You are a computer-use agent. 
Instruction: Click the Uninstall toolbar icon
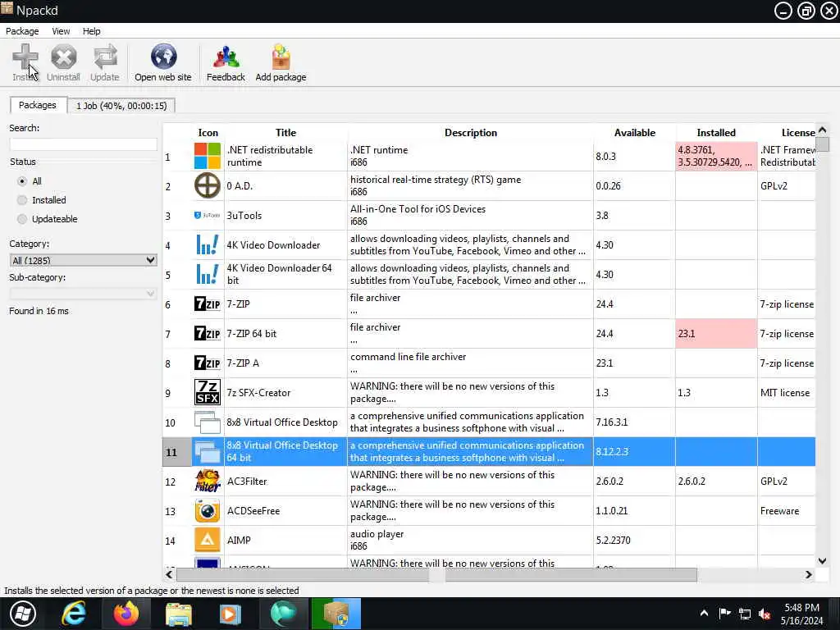point(63,57)
